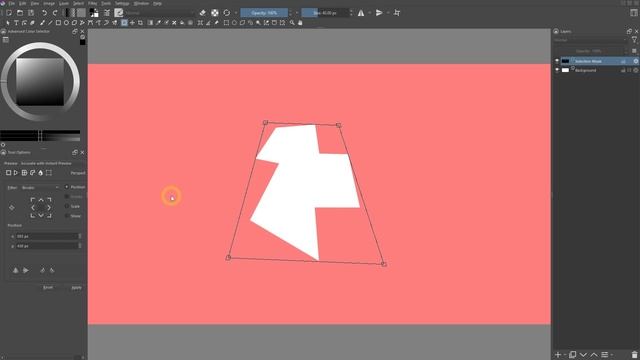
Task: Open the Layer menu
Action: 64,3
